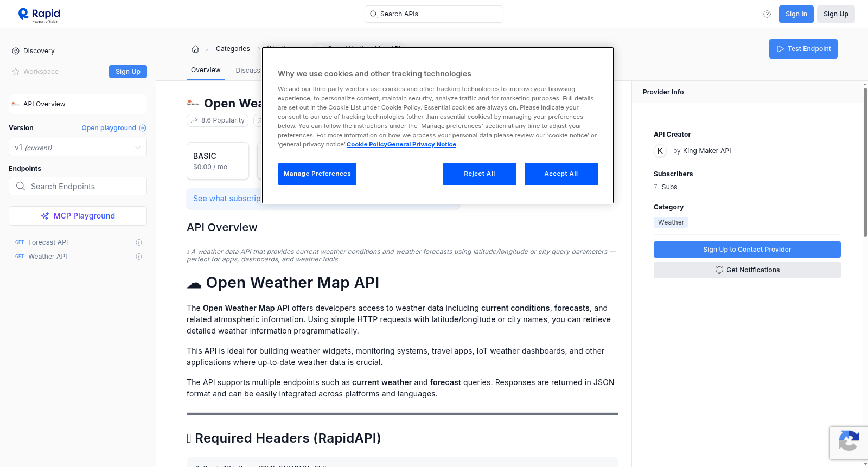Click the Required Headers (RapidAPI) heading
The image size is (868, 467).
284,438
